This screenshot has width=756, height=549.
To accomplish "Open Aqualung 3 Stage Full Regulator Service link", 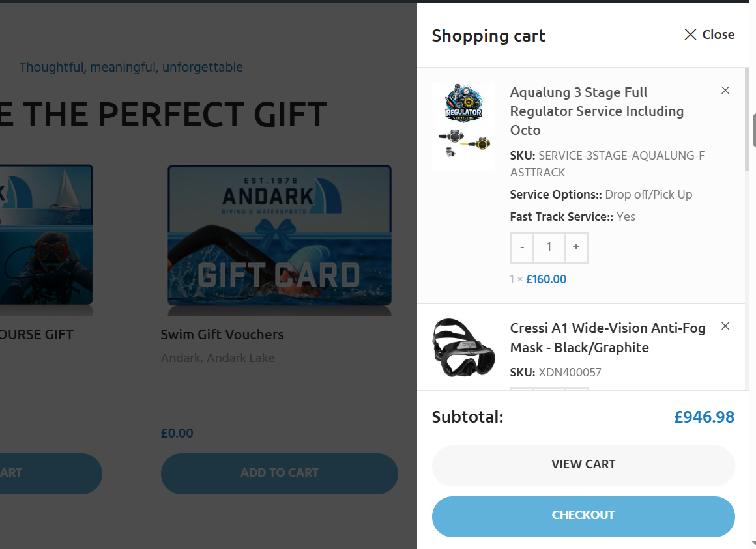I will [x=597, y=111].
